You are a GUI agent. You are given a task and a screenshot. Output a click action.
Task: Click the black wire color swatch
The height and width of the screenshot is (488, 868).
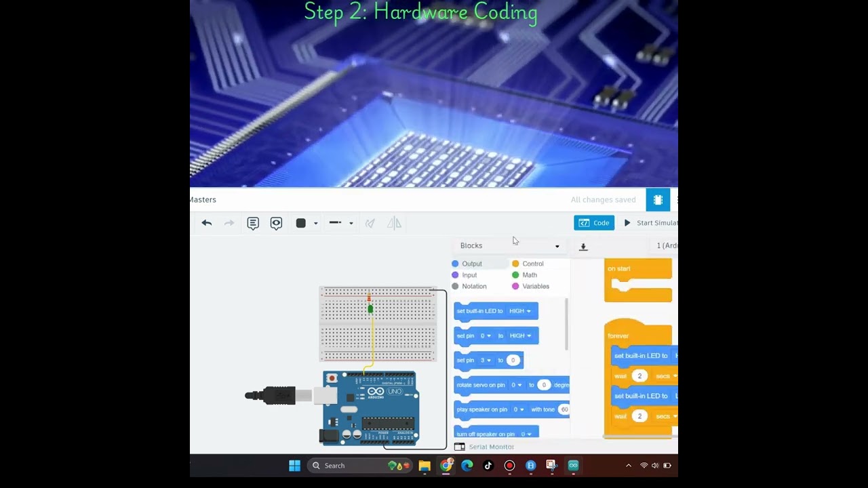(x=301, y=223)
